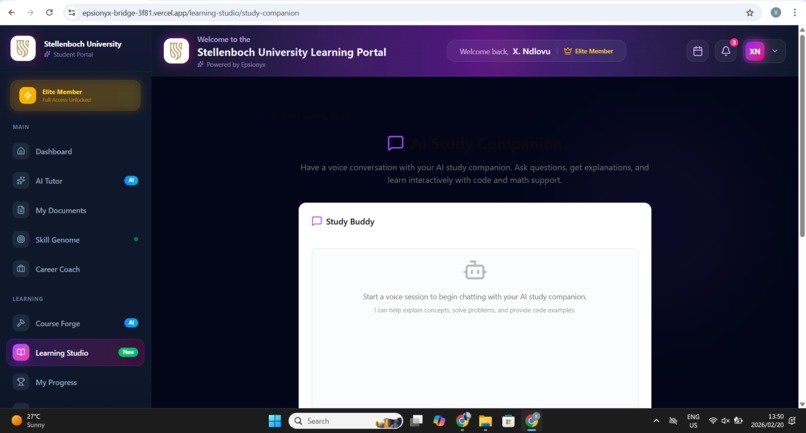Go to My Documents

75,210
